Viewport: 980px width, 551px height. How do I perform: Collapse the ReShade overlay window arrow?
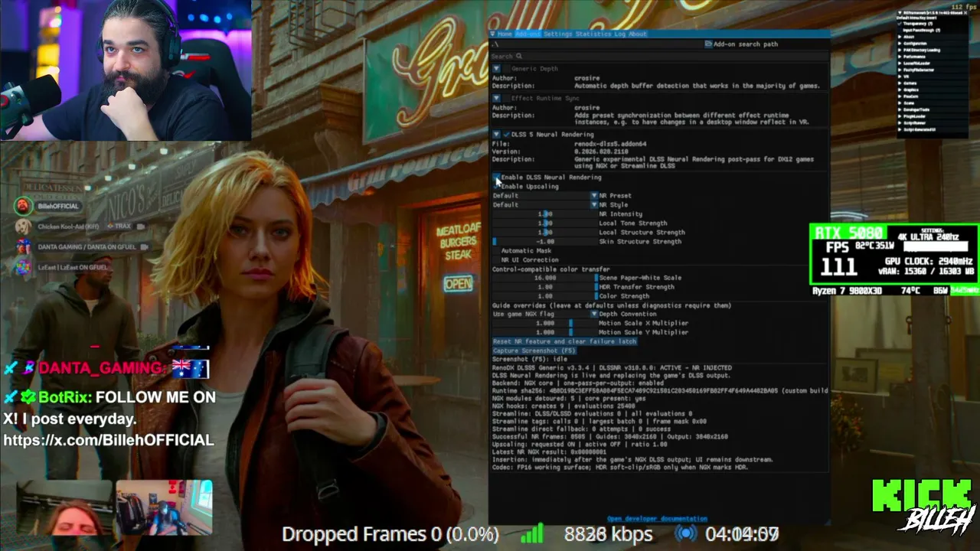coord(494,34)
